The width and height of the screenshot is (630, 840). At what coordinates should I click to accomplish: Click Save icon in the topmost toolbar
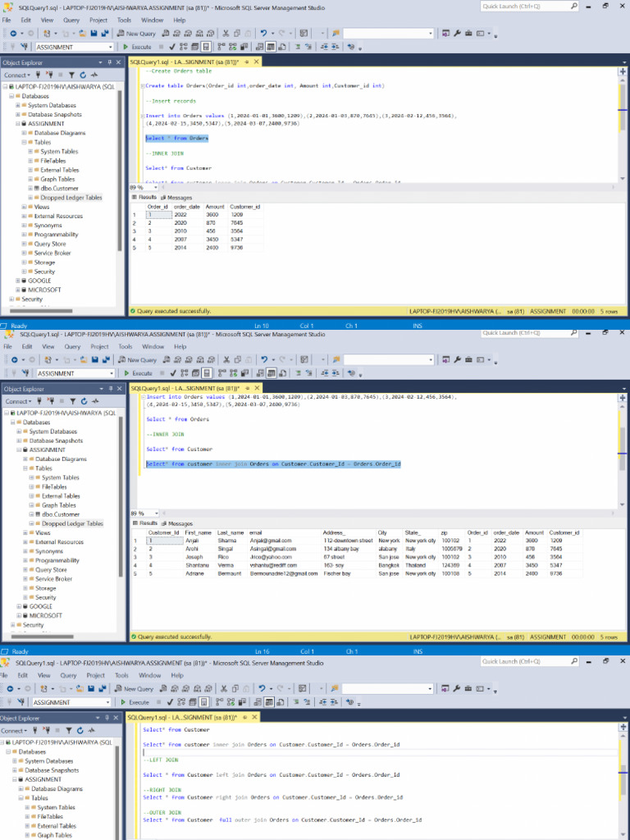pos(94,34)
